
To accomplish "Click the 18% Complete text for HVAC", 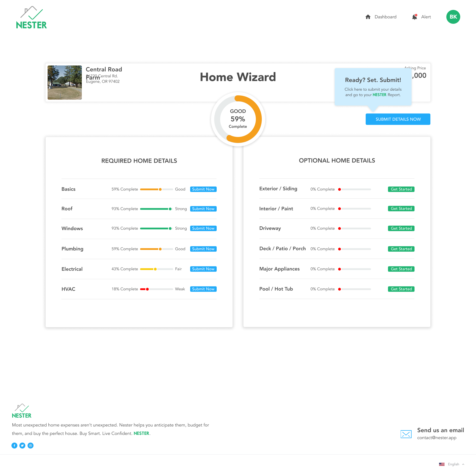I will click(x=125, y=289).
